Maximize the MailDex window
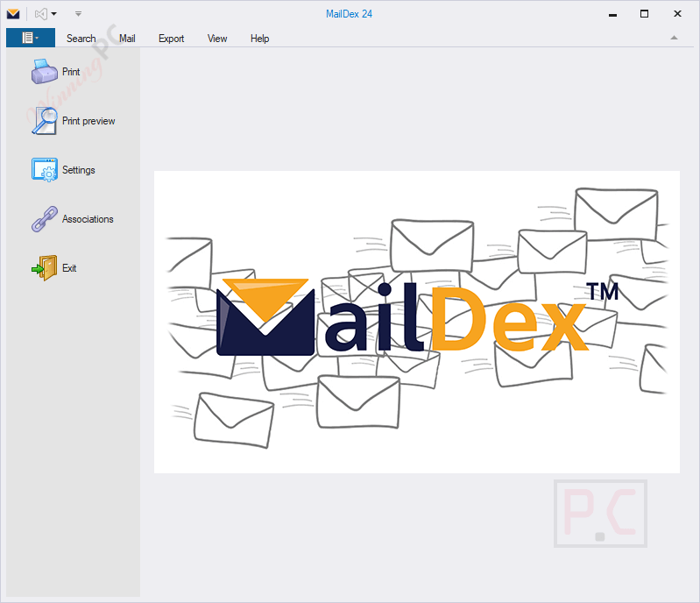Screen dimensions: 700x603 tap(644, 14)
